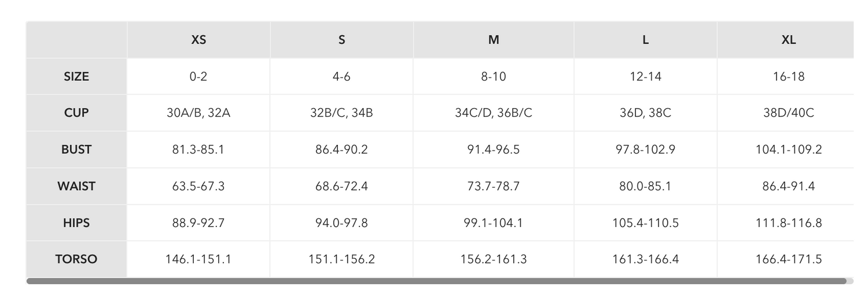Viewport: 868px width, 301px height.
Task: Click the HIPS row label
Action: coord(76,222)
